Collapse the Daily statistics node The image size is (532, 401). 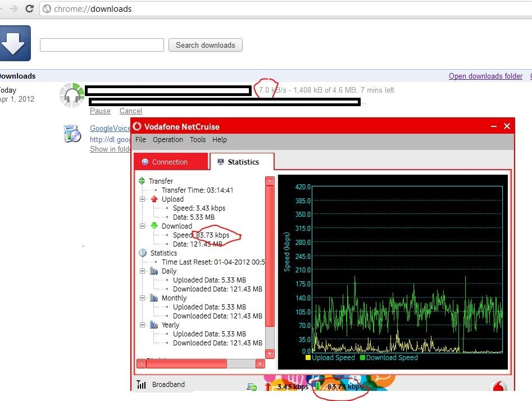click(x=143, y=271)
